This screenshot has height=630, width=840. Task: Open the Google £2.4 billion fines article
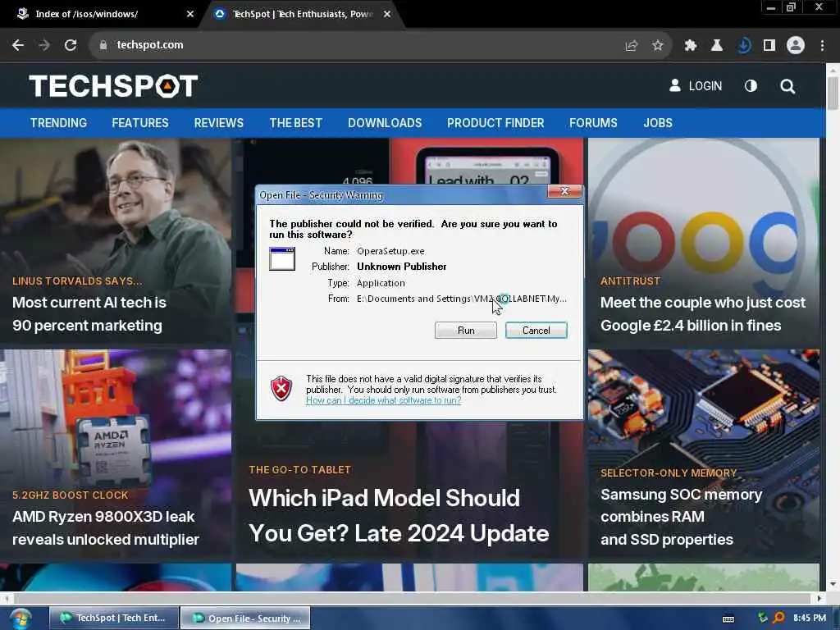[x=702, y=314]
